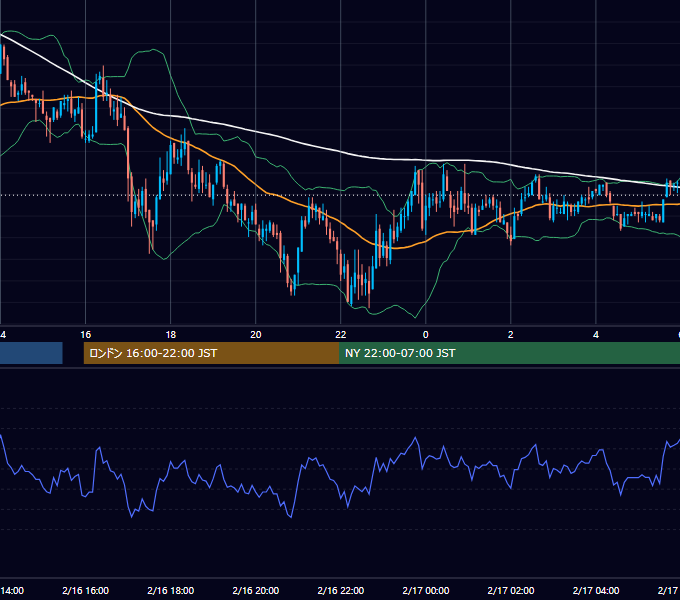Viewport: 680px width, 600px height.
Task: Click the upper time axis label 18
Action: tap(171, 335)
